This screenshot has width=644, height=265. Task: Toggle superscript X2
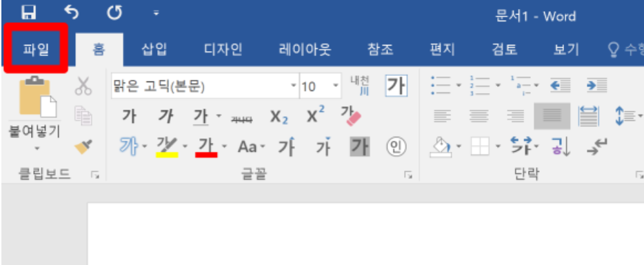click(x=316, y=115)
